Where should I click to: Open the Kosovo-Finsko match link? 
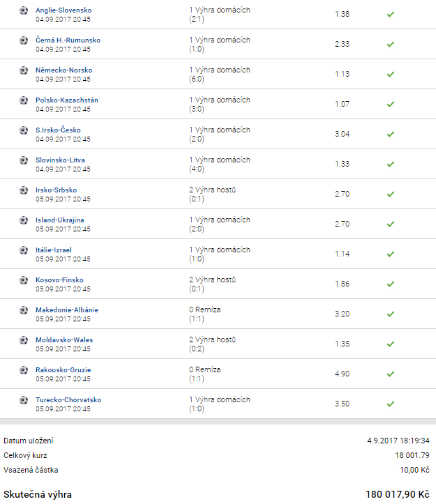(x=59, y=280)
